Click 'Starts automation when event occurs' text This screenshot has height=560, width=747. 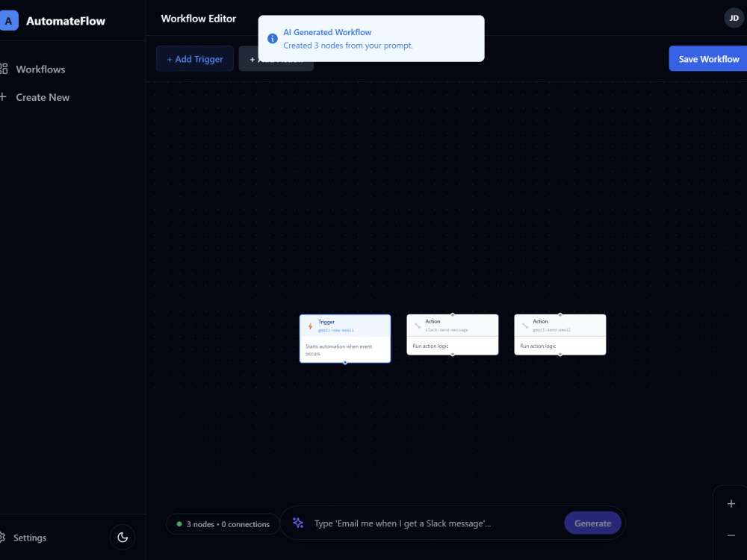click(338, 350)
